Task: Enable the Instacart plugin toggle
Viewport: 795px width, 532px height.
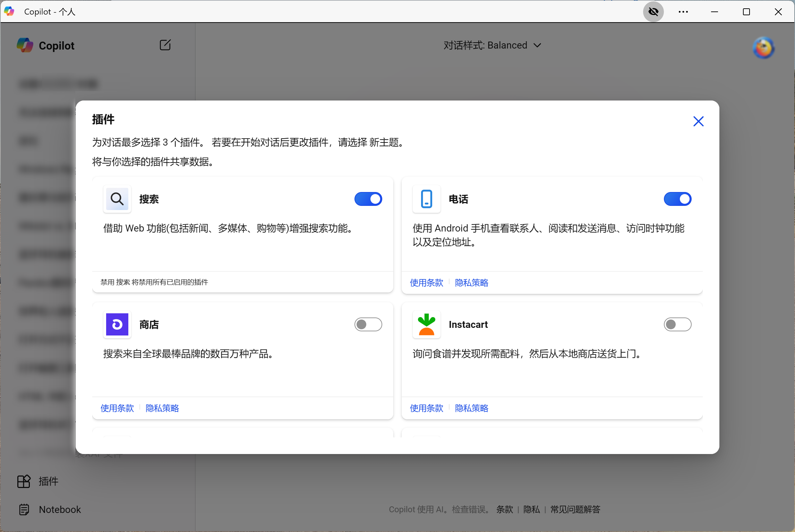Action: tap(677, 324)
